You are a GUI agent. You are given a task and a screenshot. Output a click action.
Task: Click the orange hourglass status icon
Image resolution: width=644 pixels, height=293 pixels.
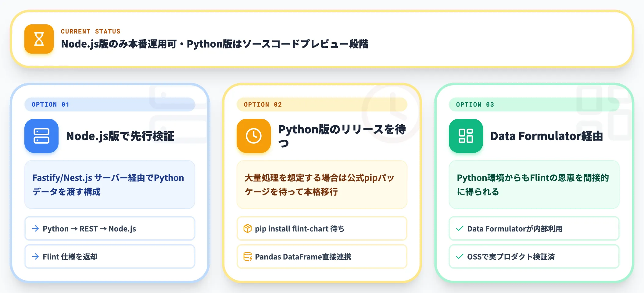pos(39,39)
